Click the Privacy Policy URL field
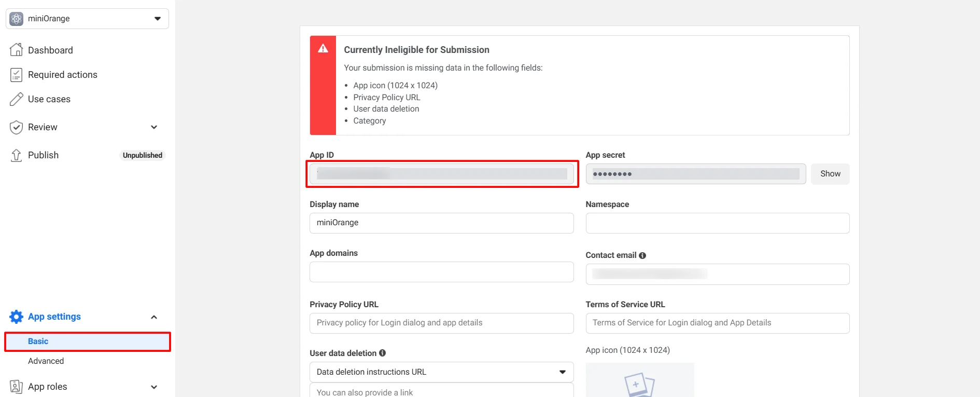This screenshot has width=980, height=397. pyautogui.click(x=442, y=323)
